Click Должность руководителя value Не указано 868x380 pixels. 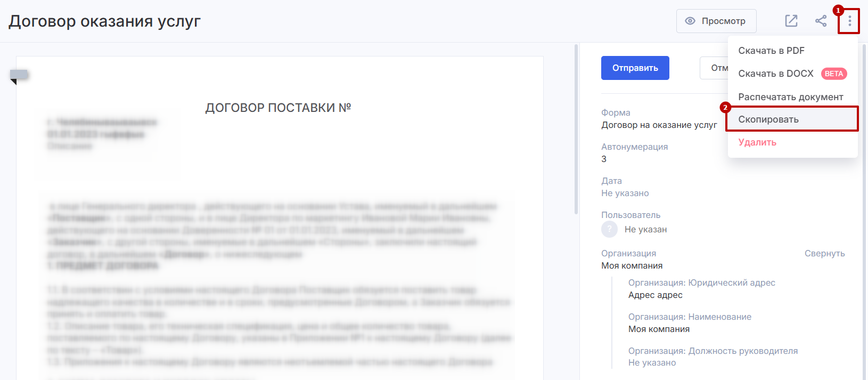[652, 363]
